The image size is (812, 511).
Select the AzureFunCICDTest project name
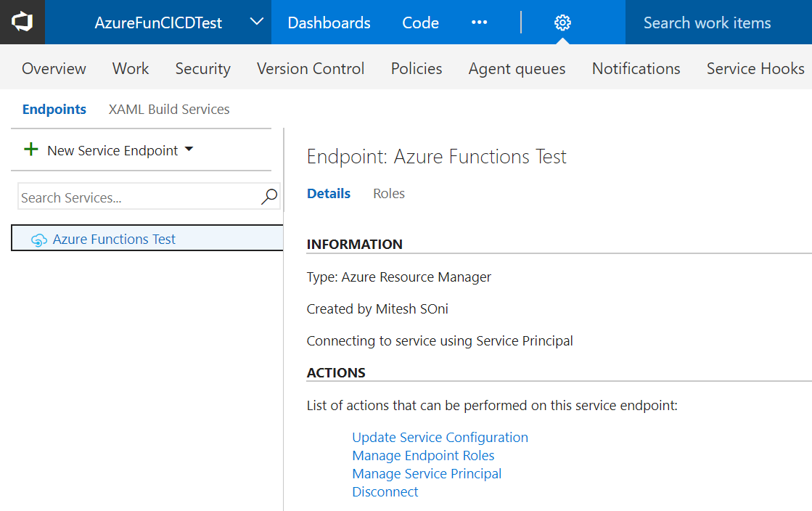point(158,23)
